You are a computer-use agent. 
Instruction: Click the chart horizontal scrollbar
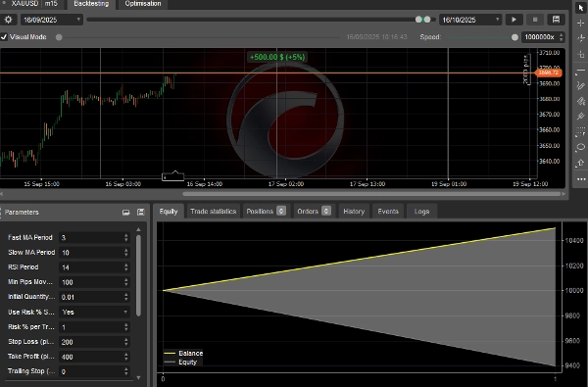[372, 194]
